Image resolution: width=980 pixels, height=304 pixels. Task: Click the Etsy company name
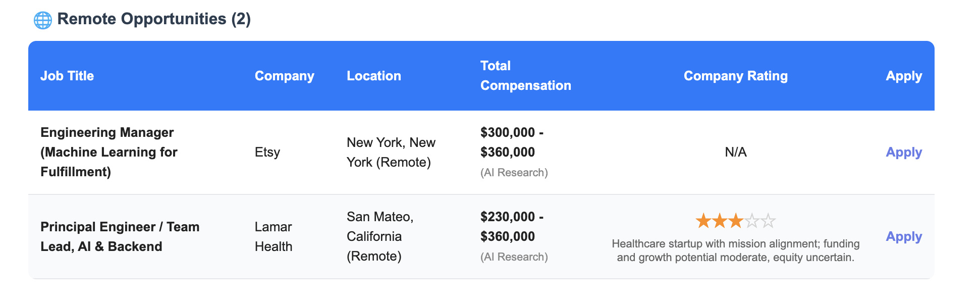tap(267, 152)
